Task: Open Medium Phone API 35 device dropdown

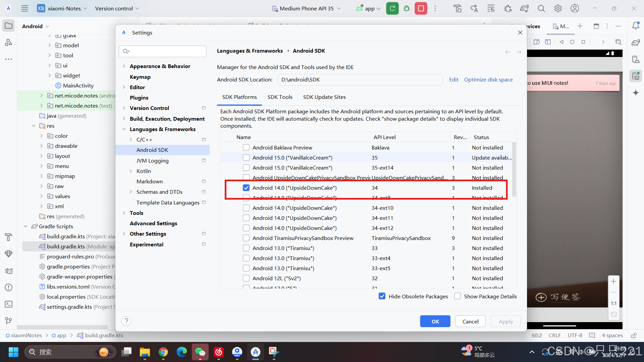Action: (x=306, y=8)
